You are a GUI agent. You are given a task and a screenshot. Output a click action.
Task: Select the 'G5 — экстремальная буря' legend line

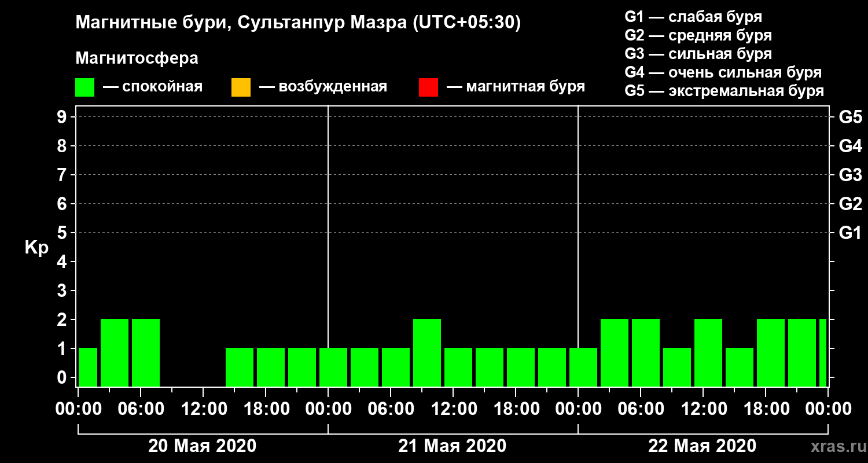click(724, 91)
